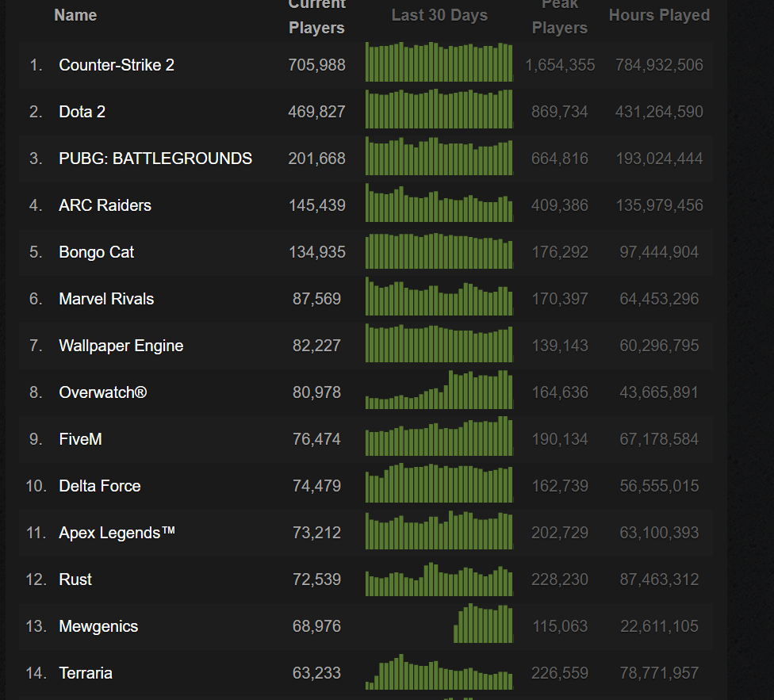Open the Mewgenics game link
This screenshot has height=700, width=774.
click(x=98, y=626)
